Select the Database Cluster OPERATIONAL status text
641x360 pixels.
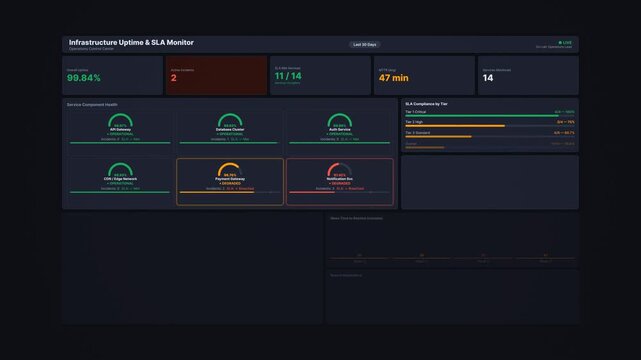[230, 134]
